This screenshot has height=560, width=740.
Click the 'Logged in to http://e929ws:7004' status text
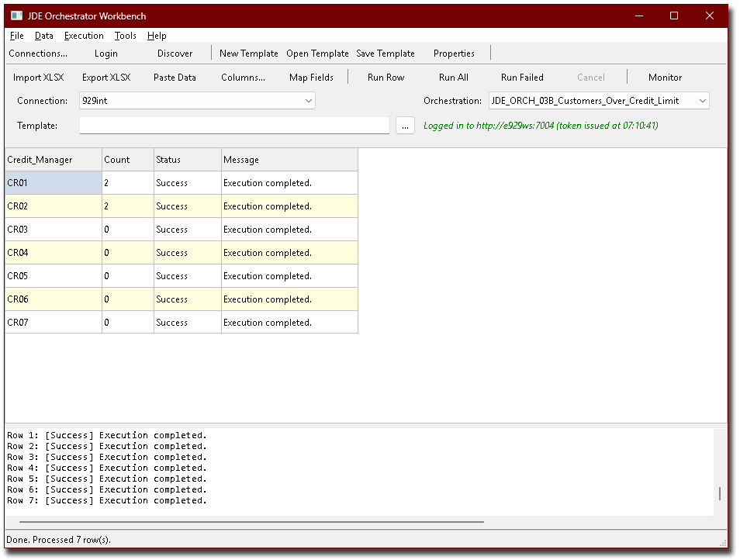click(x=541, y=126)
